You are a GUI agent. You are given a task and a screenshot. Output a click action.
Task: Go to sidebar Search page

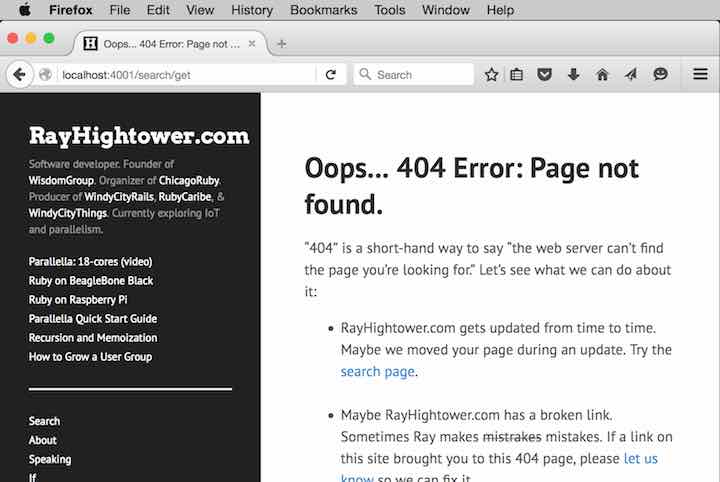pos(44,421)
